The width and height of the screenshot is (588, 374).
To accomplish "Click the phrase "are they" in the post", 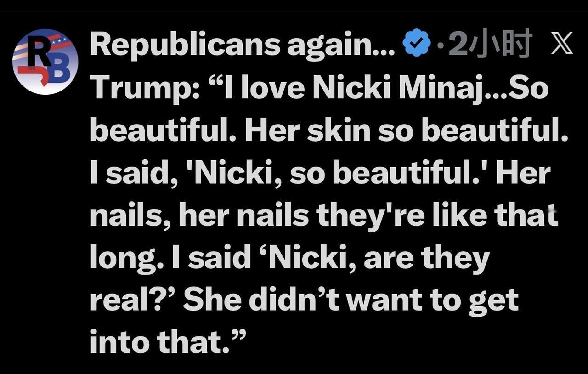I will coord(426,258).
